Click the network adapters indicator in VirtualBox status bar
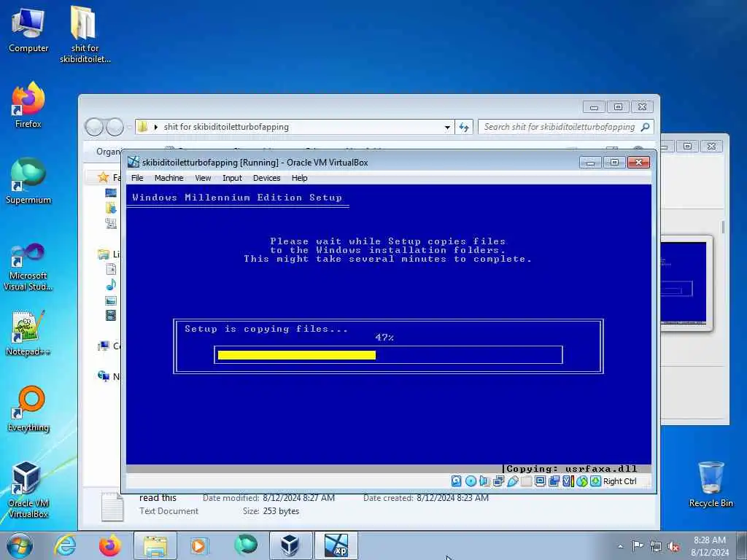 point(498,481)
